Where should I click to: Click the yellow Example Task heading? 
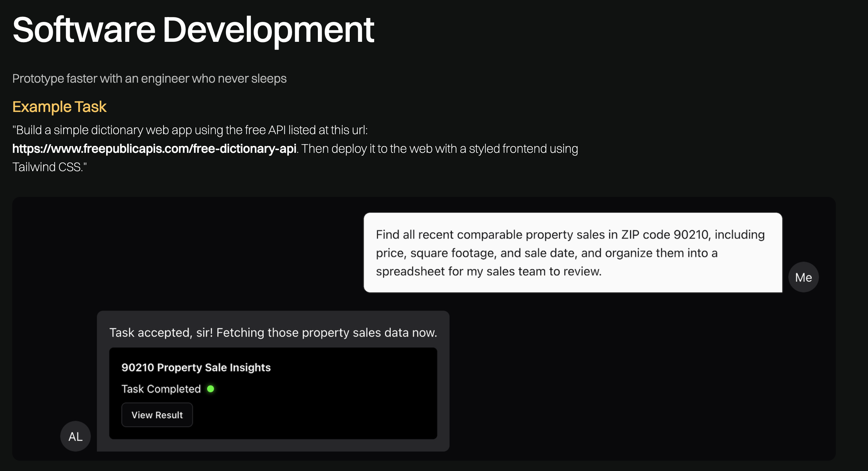pyautogui.click(x=59, y=107)
